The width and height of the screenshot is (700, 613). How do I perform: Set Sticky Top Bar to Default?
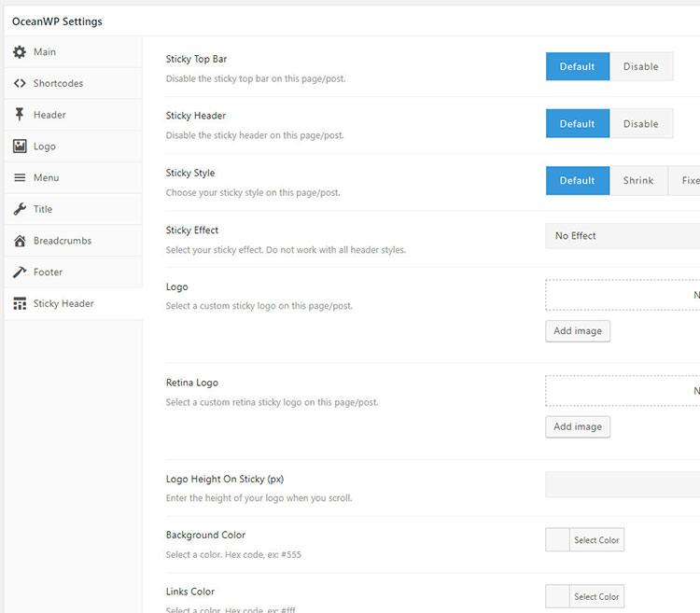click(577, 67)
